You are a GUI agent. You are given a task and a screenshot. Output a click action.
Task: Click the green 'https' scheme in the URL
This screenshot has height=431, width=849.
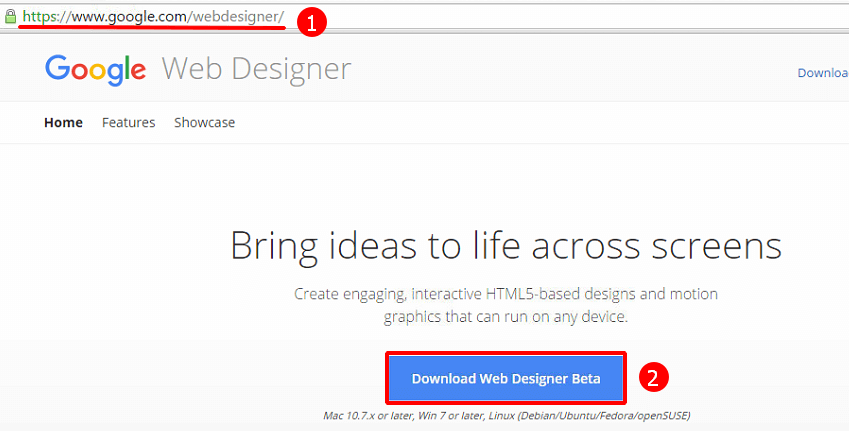[42, 17]
